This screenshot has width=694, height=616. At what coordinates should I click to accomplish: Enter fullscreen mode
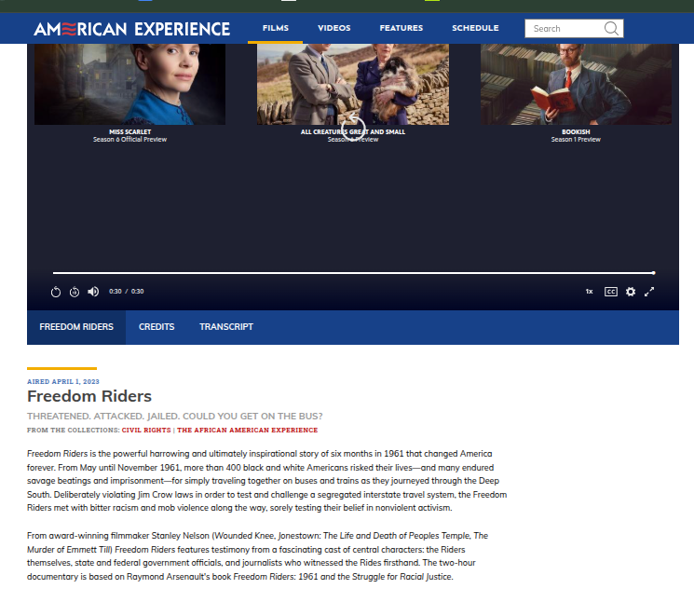(x=649, y=292)
